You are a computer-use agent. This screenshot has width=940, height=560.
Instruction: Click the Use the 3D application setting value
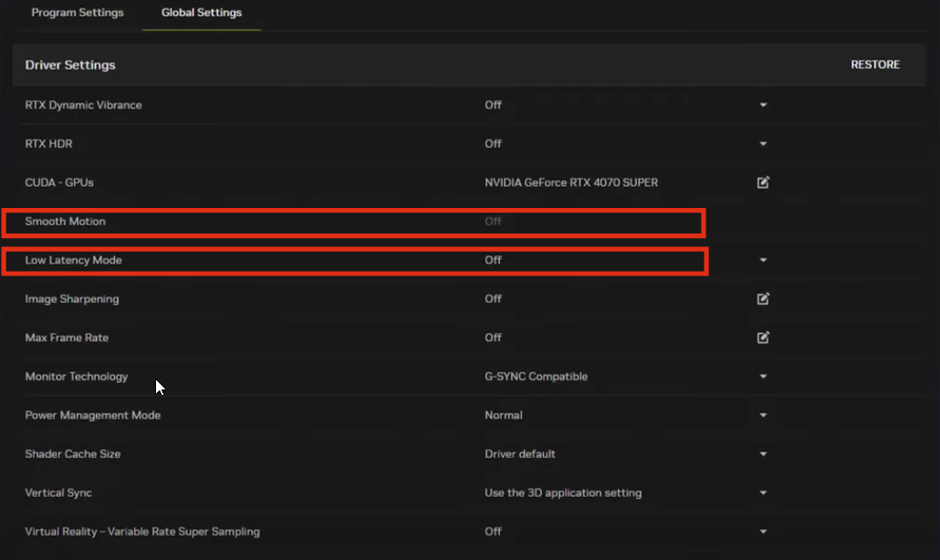(562, 493)
